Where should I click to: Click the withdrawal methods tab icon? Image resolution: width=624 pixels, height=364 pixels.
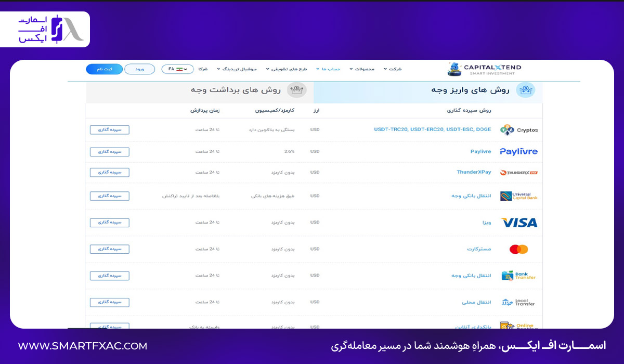(x=297, y=90)
